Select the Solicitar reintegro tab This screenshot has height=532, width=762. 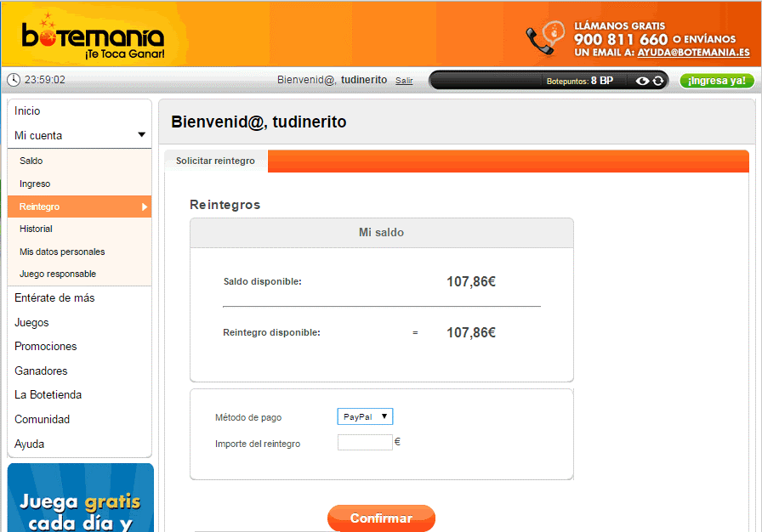pyautogui.click(x=215, y=161)
